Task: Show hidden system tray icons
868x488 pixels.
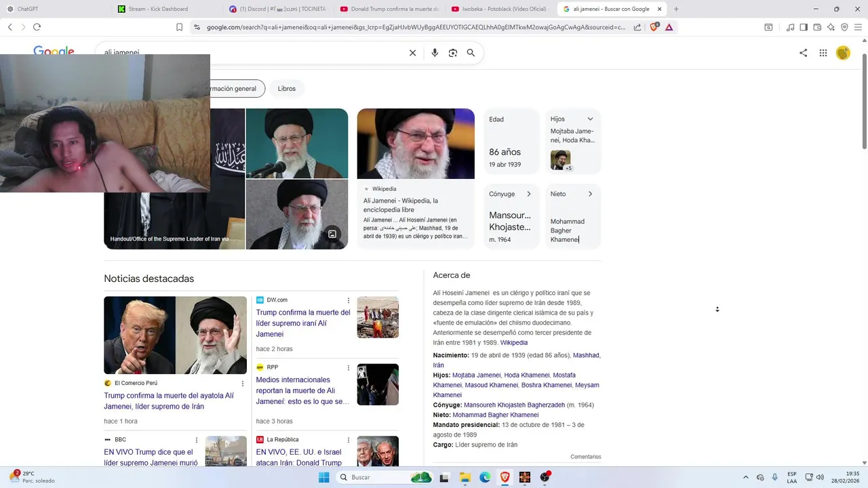Action: tap(746, 477)
